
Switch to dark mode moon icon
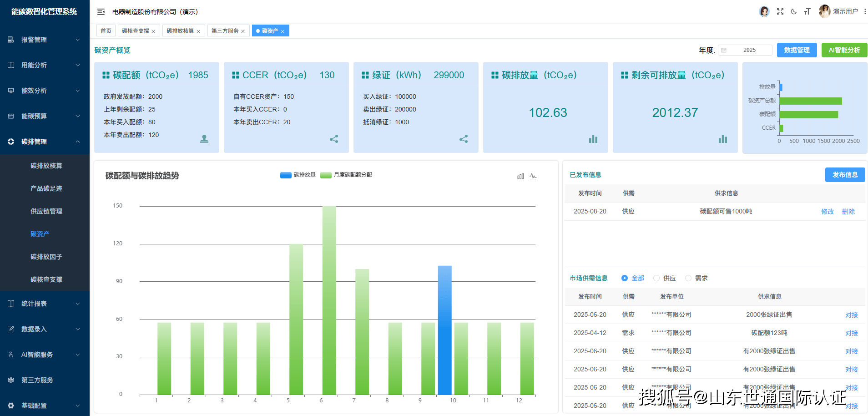click(794, 11)
